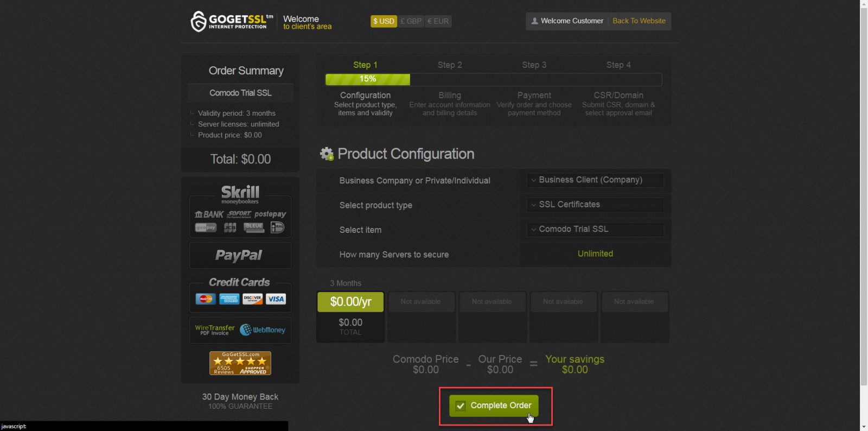Click the Skrill moneybookers logo
868x431 pixels.
click(x=240, y=194)
